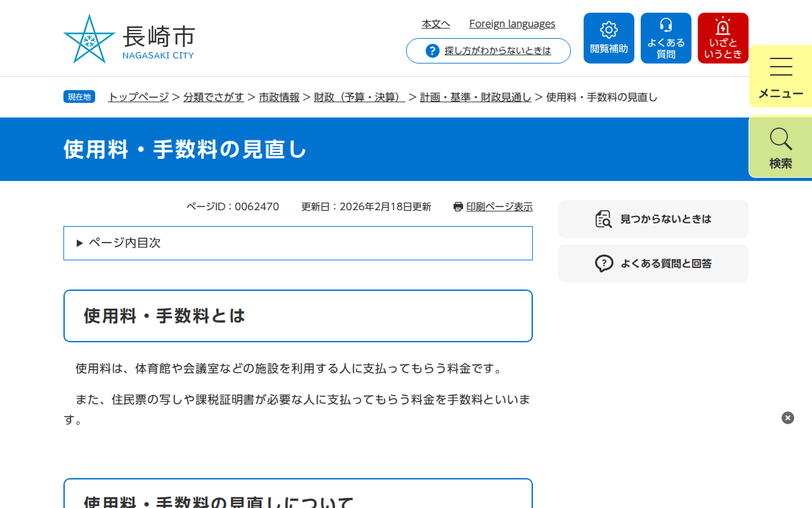Go to 分類でさがす breadcrumb
The image size is (812, 508).
click(214, 97)
